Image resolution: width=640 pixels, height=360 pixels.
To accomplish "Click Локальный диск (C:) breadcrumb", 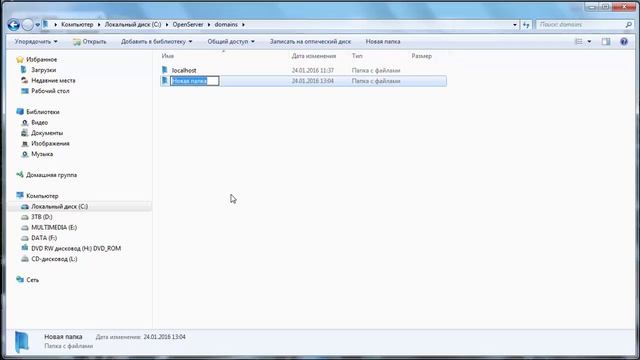I will point(133,24).
